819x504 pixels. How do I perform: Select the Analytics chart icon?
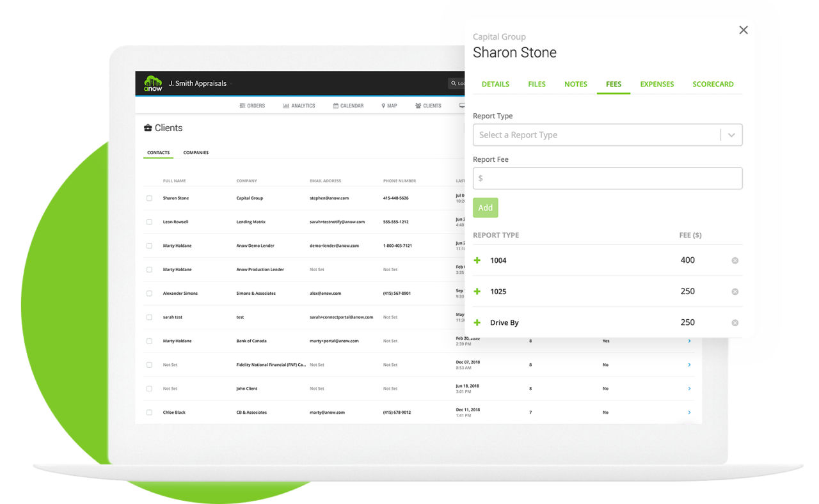point(285,106)
